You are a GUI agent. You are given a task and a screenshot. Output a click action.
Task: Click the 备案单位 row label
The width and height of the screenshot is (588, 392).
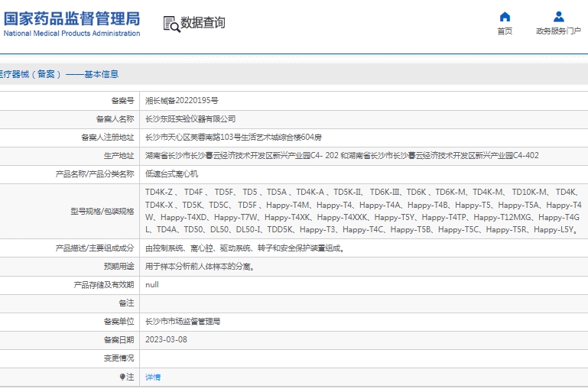[119, 321]
